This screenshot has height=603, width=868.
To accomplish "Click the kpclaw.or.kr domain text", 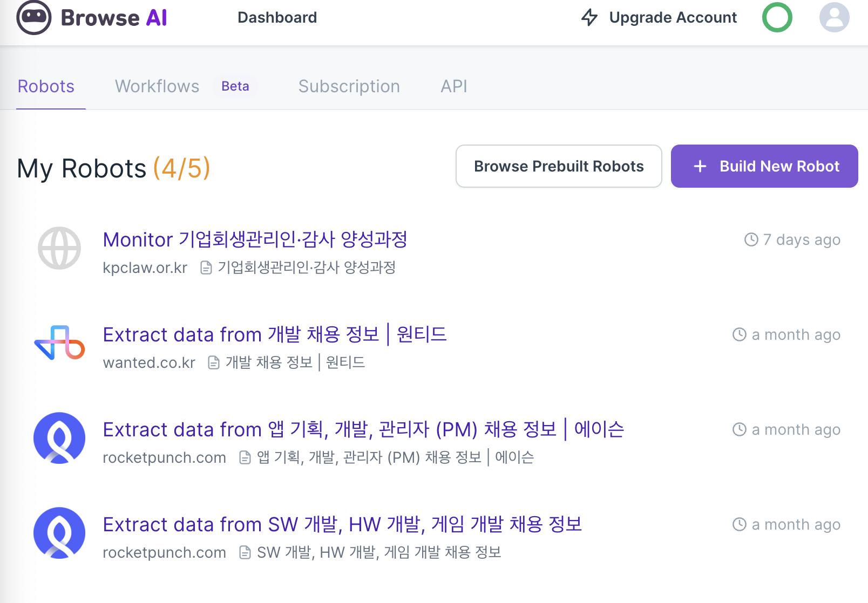I will click(x=145, y=268).
